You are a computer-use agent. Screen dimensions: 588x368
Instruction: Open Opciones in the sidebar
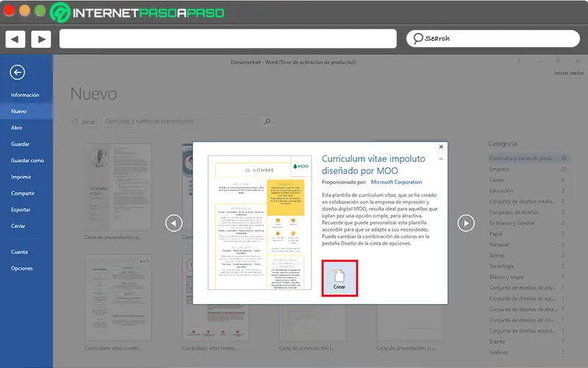[x=22, y=269]
